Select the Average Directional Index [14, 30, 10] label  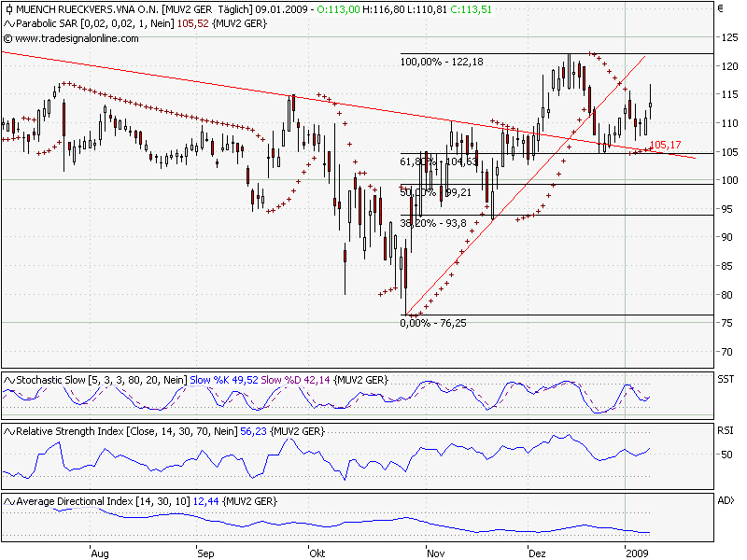click(x=103, y=501)
